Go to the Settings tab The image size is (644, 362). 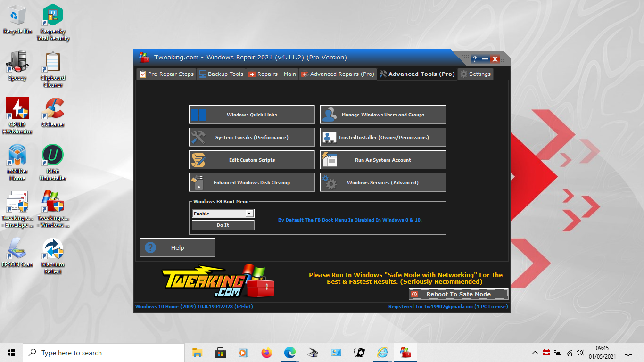click(476, 74)
